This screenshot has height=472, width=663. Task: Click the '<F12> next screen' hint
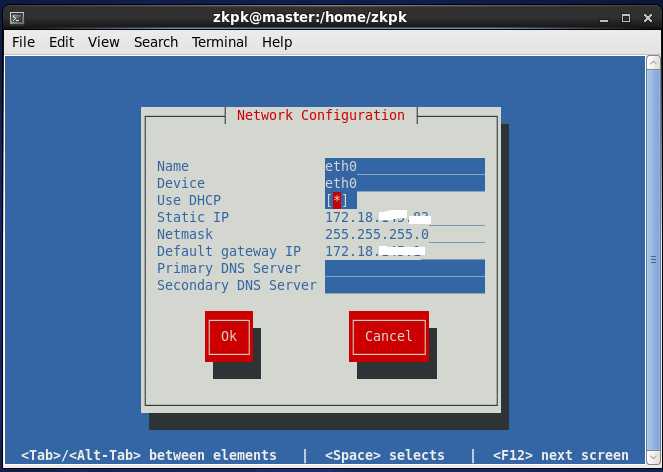coord(561,456)
